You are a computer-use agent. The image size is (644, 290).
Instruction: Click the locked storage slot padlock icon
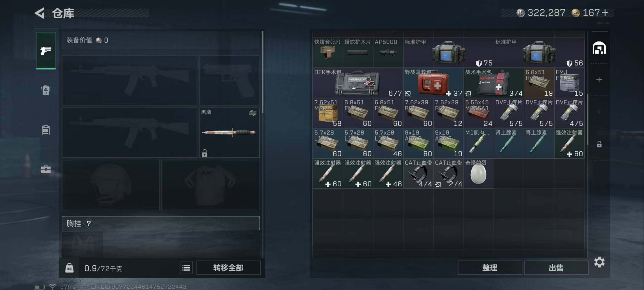pos(599,144)
